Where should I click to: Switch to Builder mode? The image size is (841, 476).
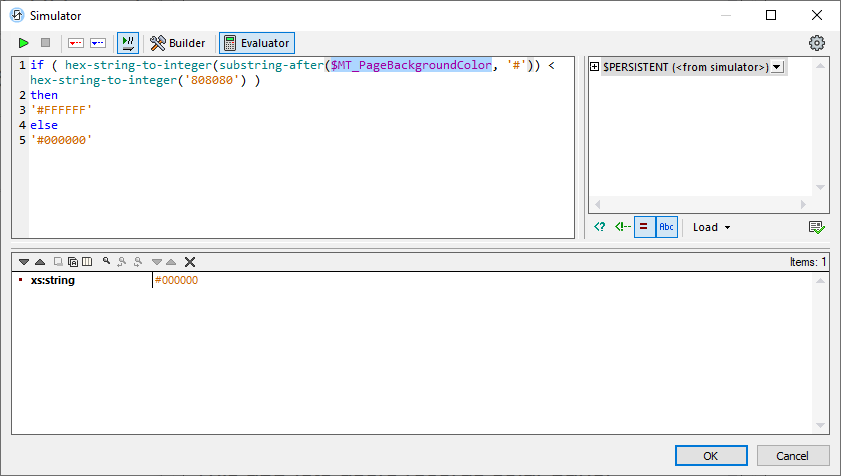tap(178, 43)
